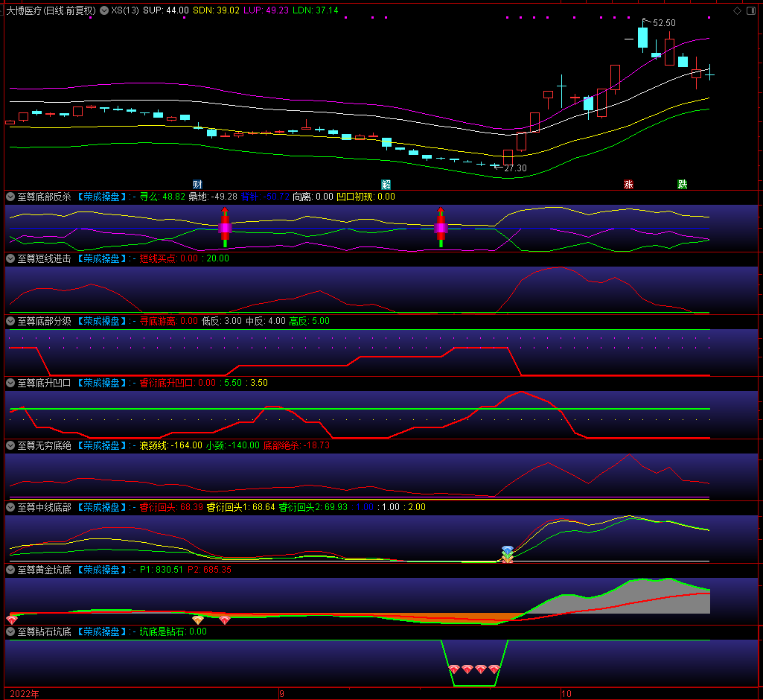The height and width of the screenshot is (700, 763).
Task: Click month 10 marker on the time axis
Action: click(x=566, y=694)
